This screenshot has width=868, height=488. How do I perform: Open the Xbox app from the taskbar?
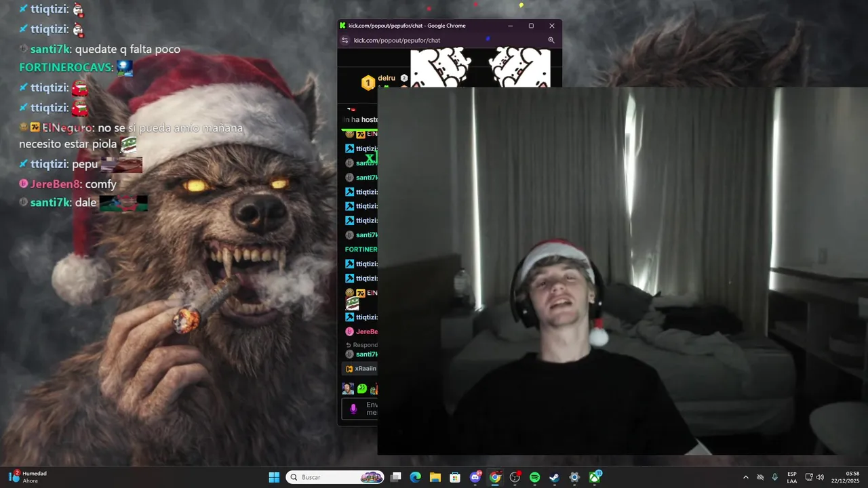(595, 477)
